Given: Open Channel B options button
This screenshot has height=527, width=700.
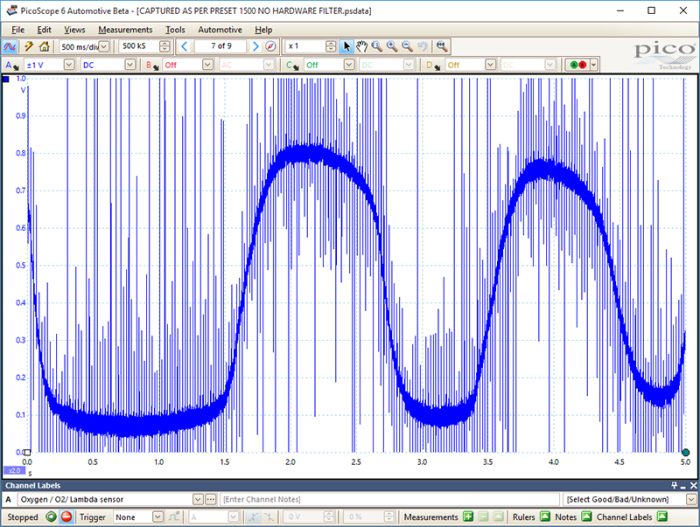Looking at the screenshot, I should [x=152, y=65].
